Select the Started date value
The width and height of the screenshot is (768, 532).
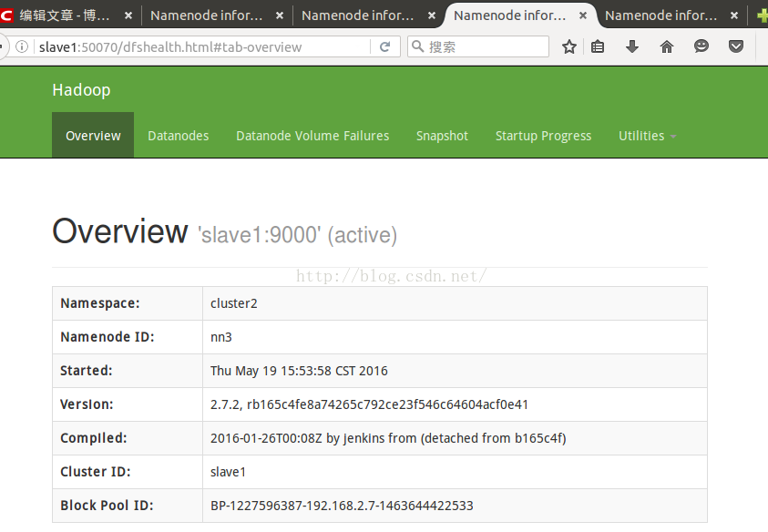[299, 371]
